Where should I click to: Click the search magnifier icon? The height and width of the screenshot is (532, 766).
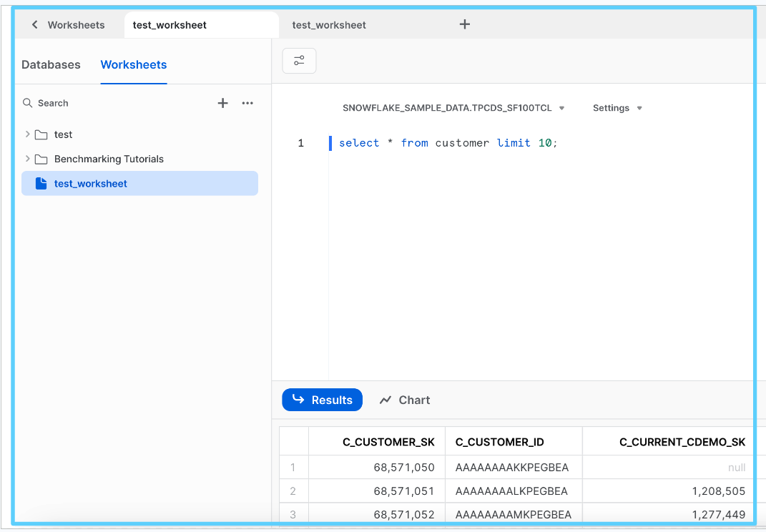tap(28, 103)
